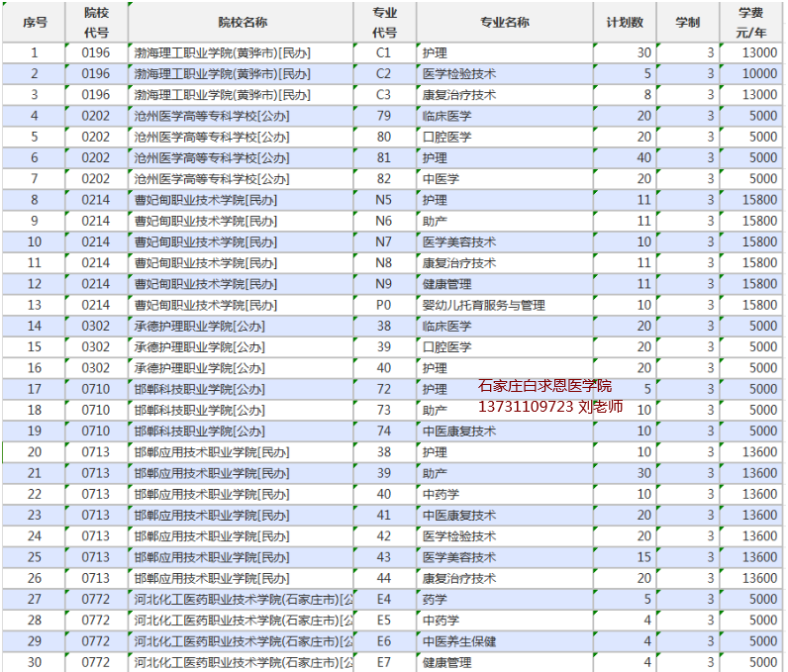Screen dimensions: 788x672
Task: Click 助产 in row 21
Action: click(x=435, y=473)
